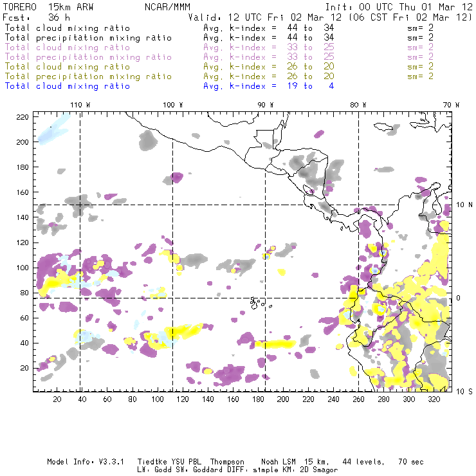Click the first black "Total cloud mixing ratio" line

pyautogui.click(x=68, y=28)
